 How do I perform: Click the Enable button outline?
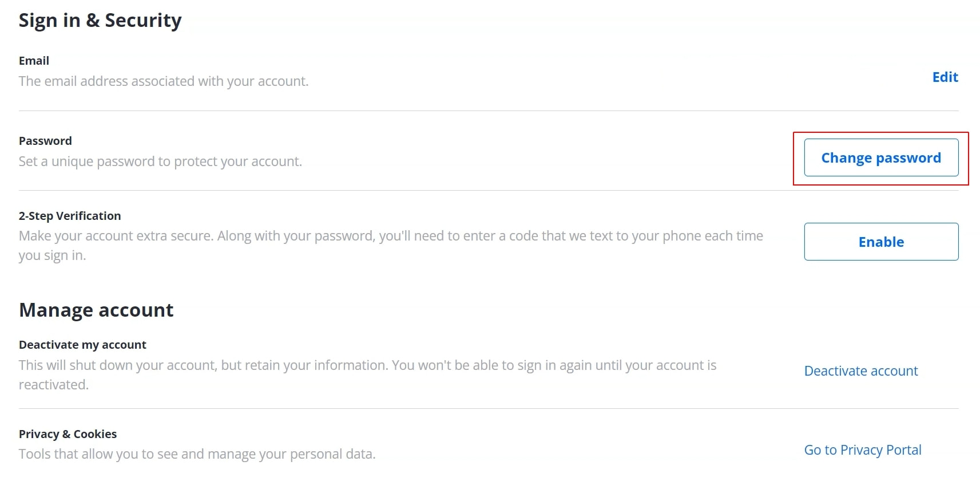pos(880,242)
